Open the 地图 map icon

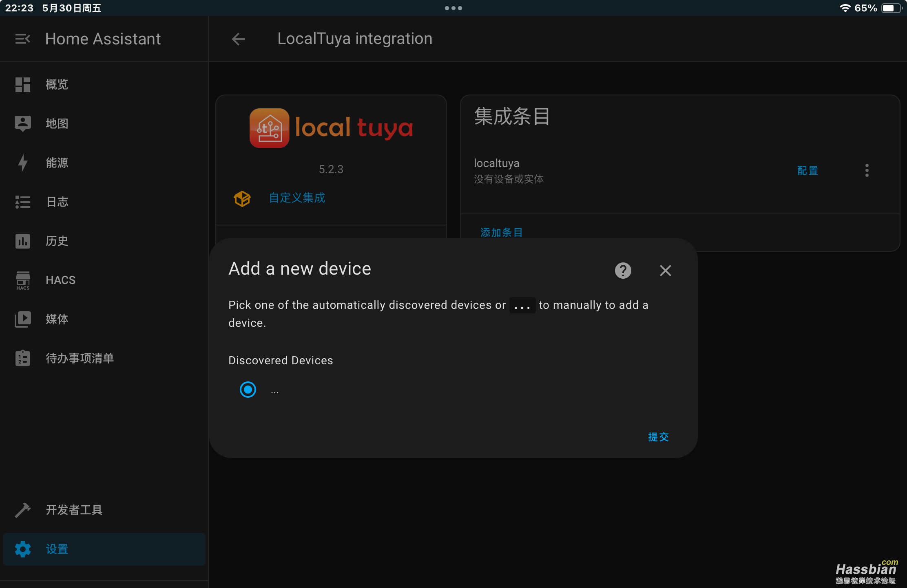coord(23,123)
